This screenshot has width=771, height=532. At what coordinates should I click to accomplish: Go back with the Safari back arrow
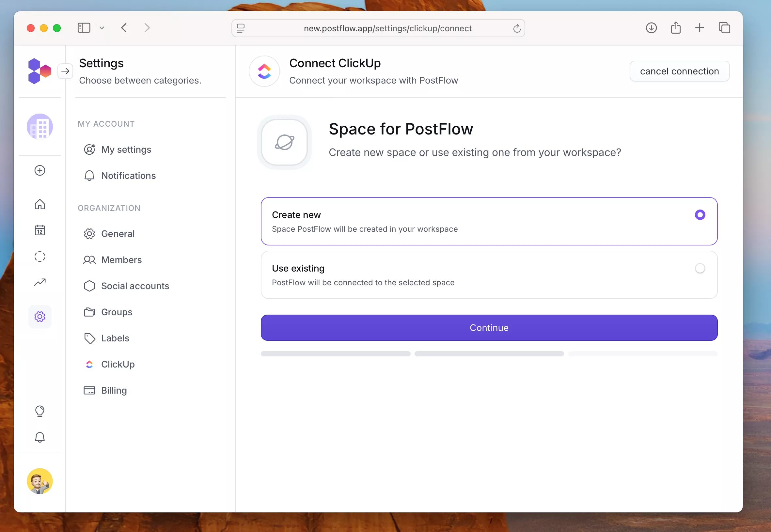[124, 28]
